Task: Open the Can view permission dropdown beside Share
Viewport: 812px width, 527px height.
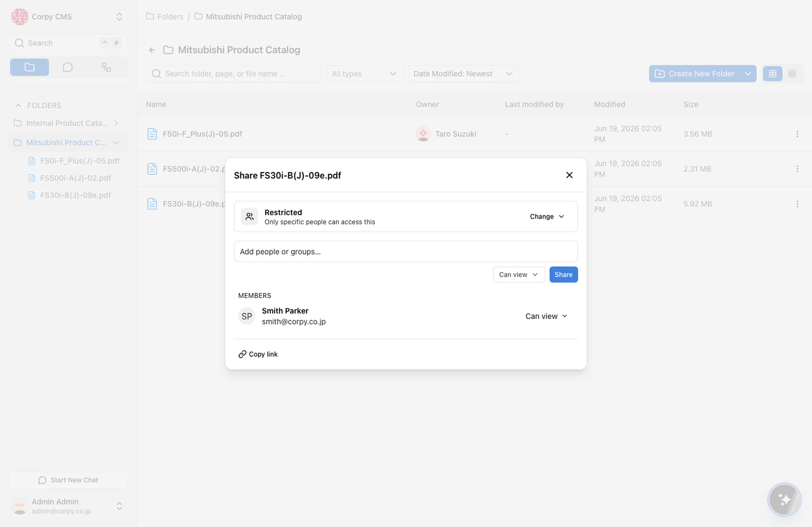Action: (519, 274)
